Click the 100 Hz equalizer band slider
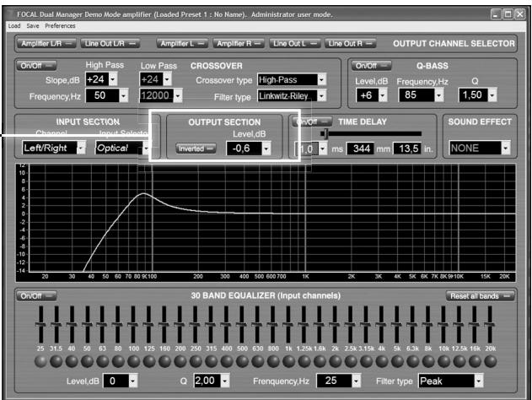 click(133, 325)
